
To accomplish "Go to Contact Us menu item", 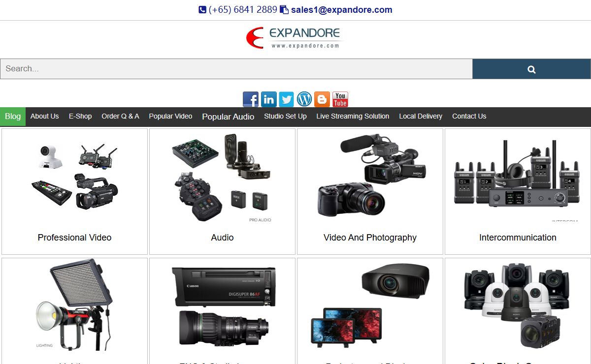I will [x=469, y=116].
